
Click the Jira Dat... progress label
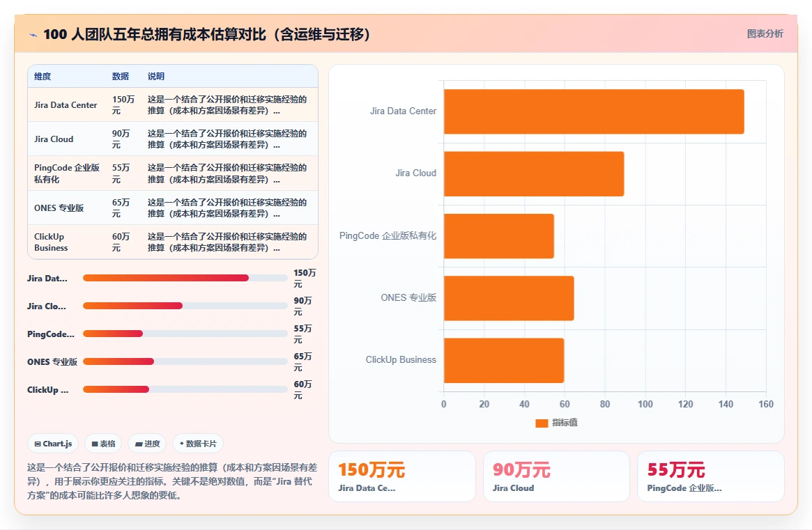pyautogui.click(x=47, y=279)
